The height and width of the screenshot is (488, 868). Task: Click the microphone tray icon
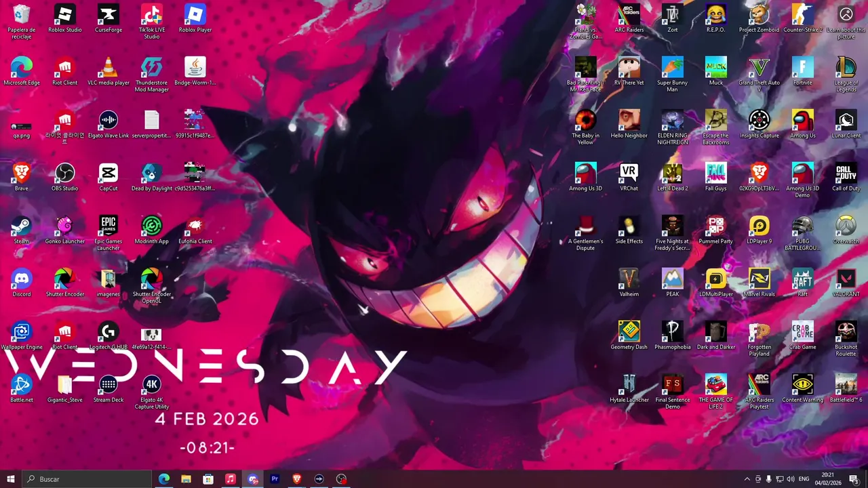769,479
